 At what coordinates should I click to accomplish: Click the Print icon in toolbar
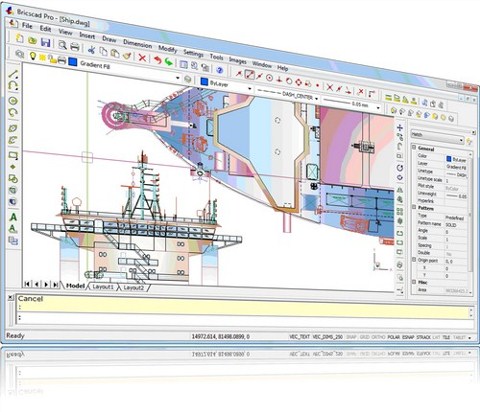75,47
